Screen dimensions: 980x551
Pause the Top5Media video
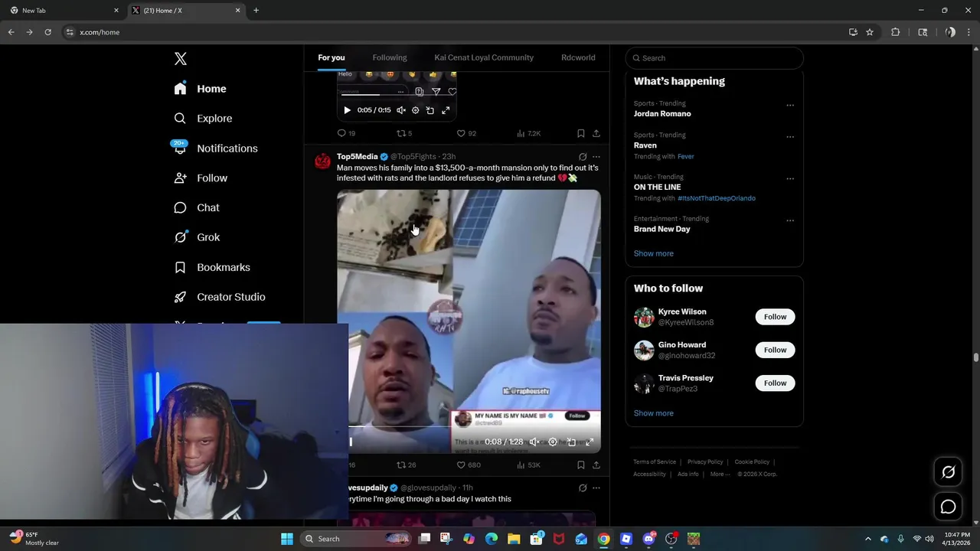click(351, 442)
